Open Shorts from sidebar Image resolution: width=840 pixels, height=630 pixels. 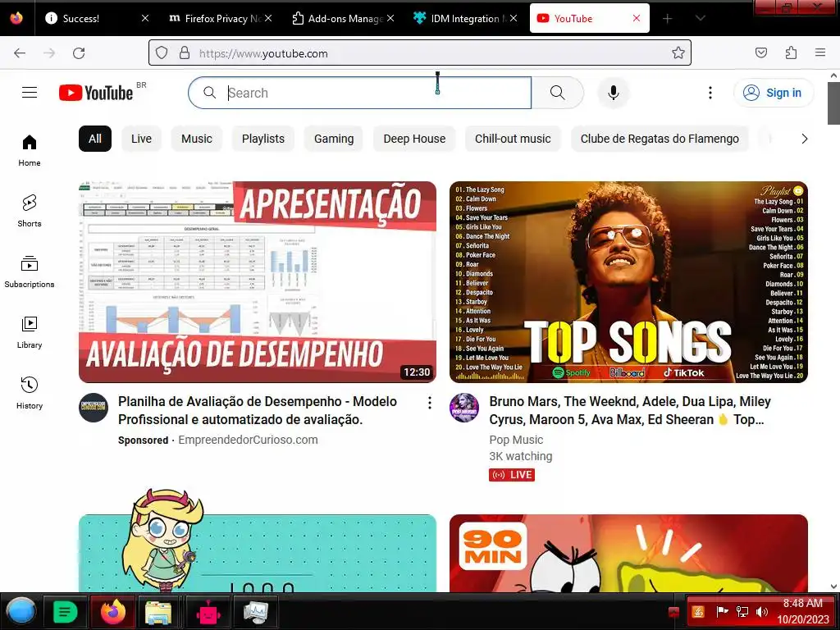30,211
